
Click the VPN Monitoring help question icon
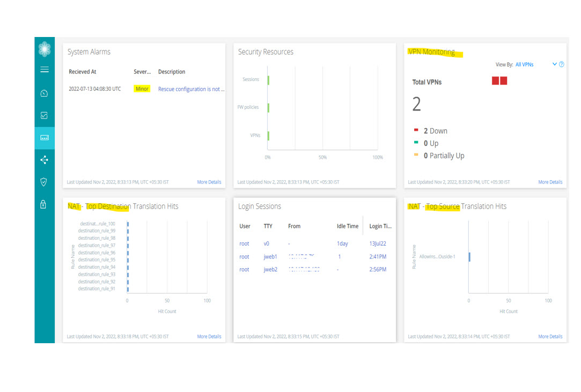click(561, 64)
